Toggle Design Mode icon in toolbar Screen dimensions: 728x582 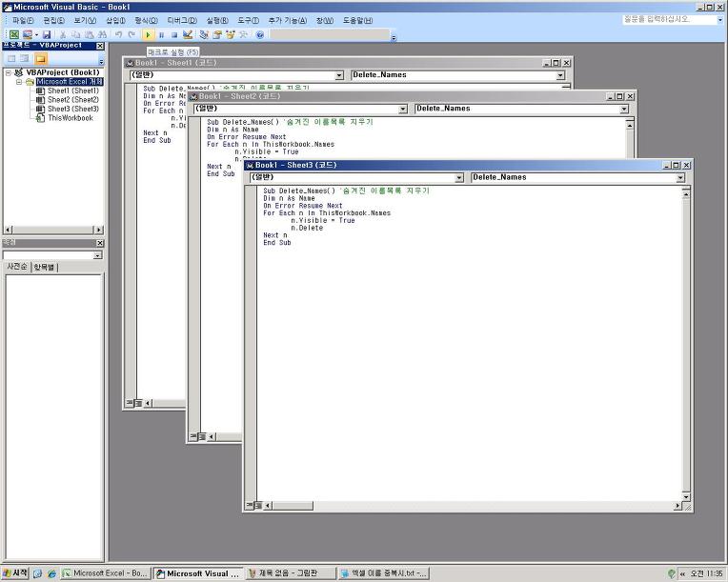click(188, 34)
